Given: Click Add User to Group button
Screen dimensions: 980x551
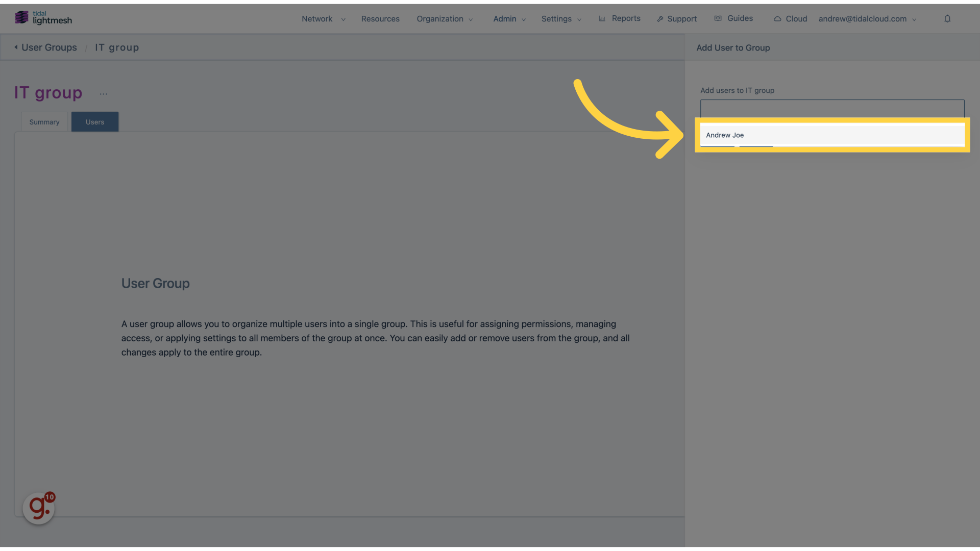Looking at the screenshot, I should tap(733, 48).
